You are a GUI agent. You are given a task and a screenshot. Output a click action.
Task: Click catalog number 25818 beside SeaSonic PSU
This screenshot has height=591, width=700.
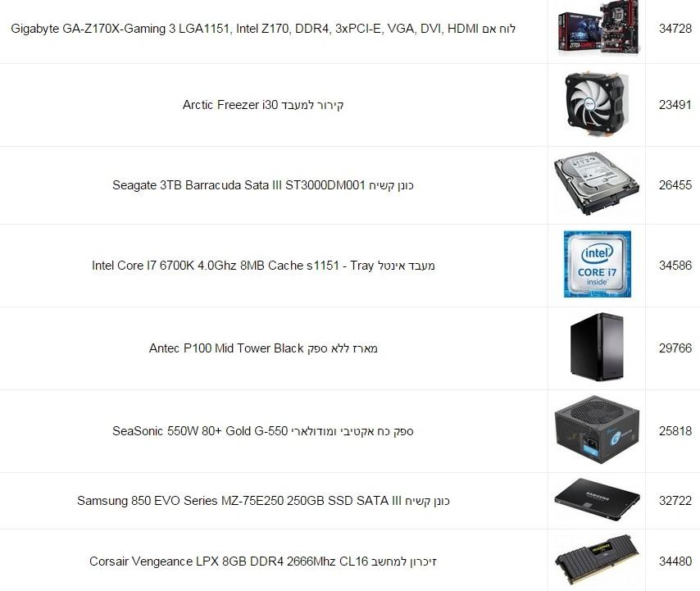(675, 431)
